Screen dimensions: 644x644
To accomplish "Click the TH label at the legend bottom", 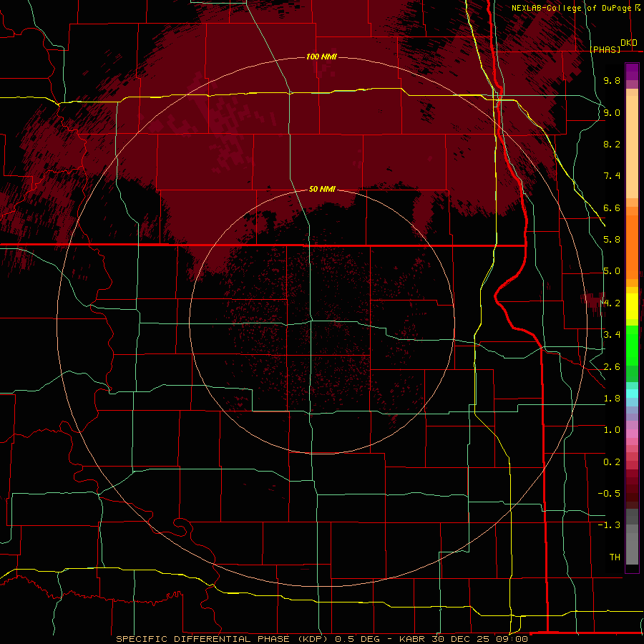I will [615, 557].
